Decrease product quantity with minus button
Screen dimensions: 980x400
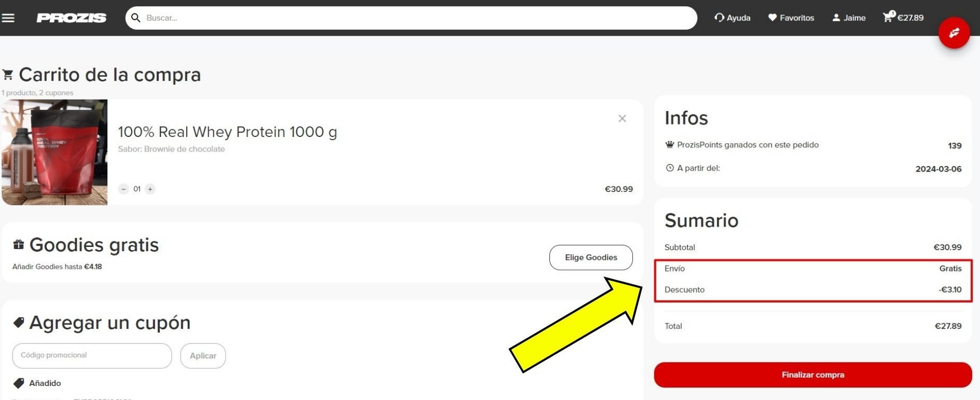click(123, 189)
